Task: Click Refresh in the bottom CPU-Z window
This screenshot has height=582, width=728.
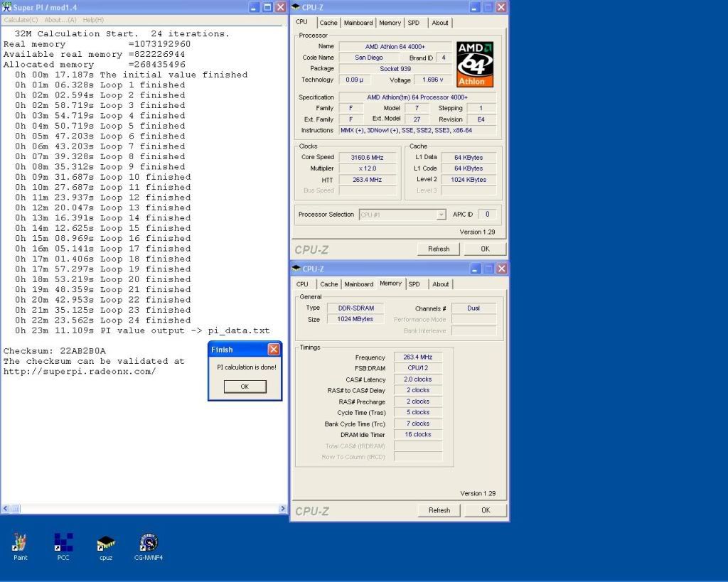Action: [439, 510]
